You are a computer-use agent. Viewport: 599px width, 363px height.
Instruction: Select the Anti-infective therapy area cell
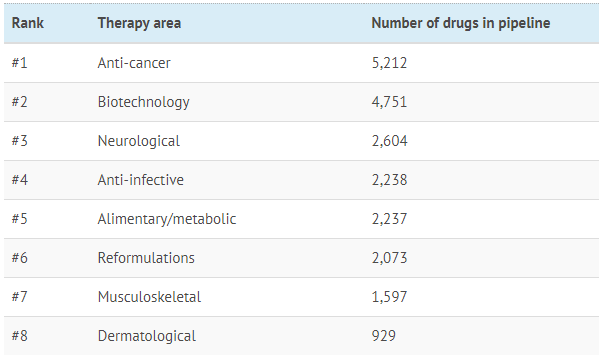[x=141, y=180]
